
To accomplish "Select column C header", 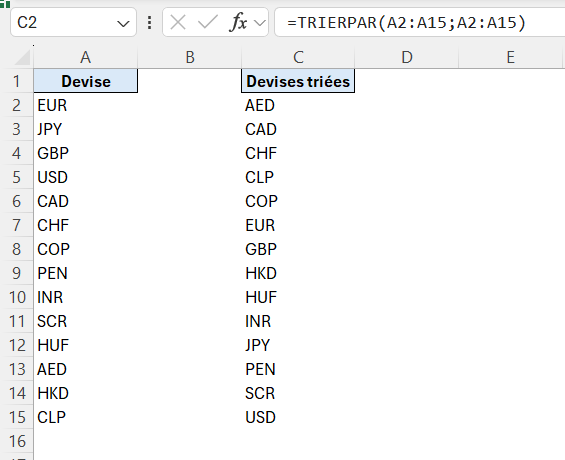I will [x=298, y=57].
